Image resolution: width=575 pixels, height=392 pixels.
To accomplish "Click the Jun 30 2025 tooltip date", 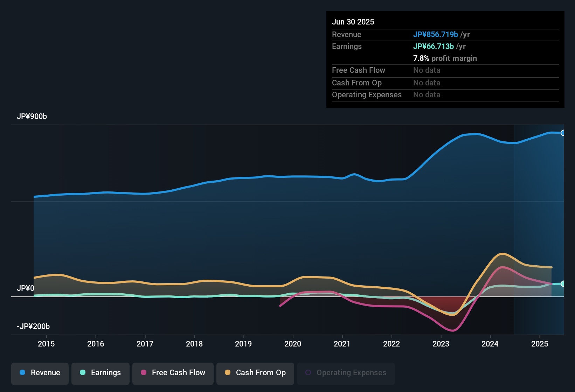I will coord(353,22).
